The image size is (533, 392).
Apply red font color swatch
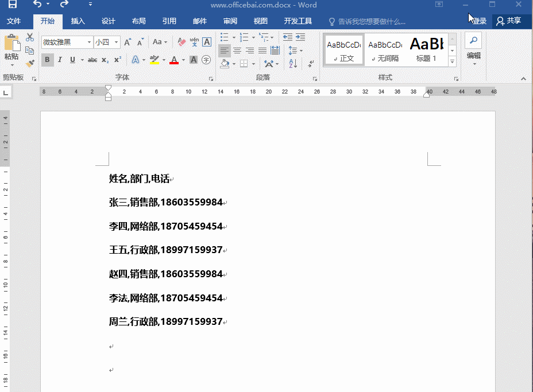pos(174,60)
